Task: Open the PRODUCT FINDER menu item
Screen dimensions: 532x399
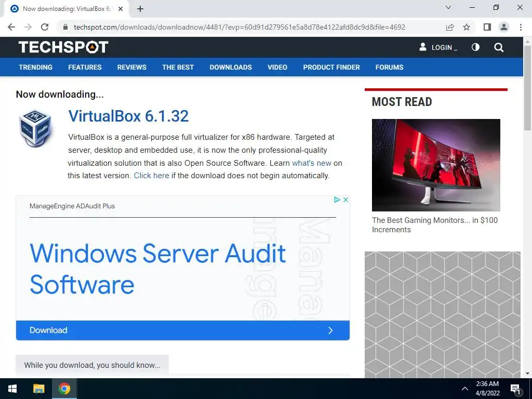Action: pos(331,67)
